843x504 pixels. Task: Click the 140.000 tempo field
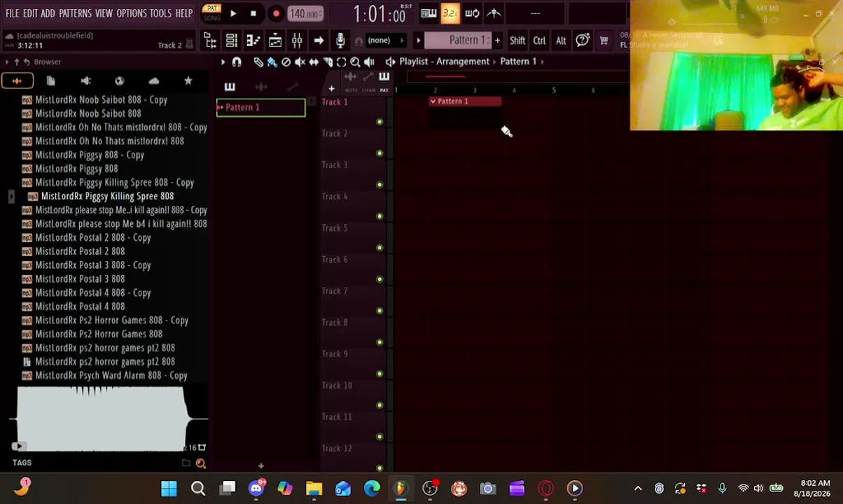tap(305, 13)
